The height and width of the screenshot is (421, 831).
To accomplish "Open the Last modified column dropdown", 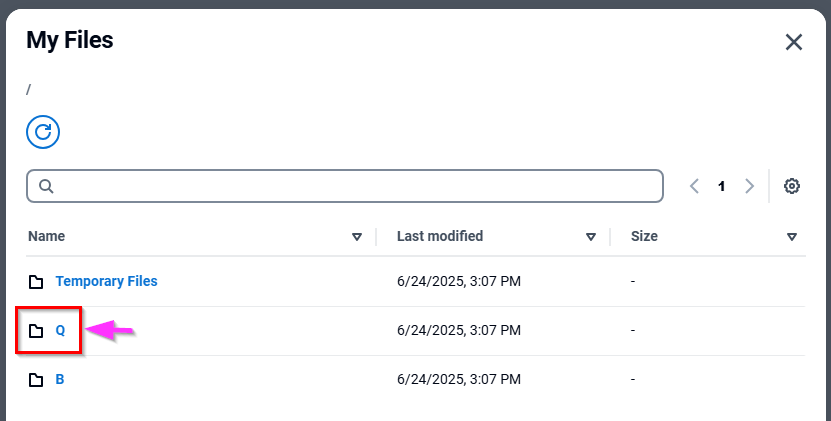I will pyautogui.click(x=591, y=237).
